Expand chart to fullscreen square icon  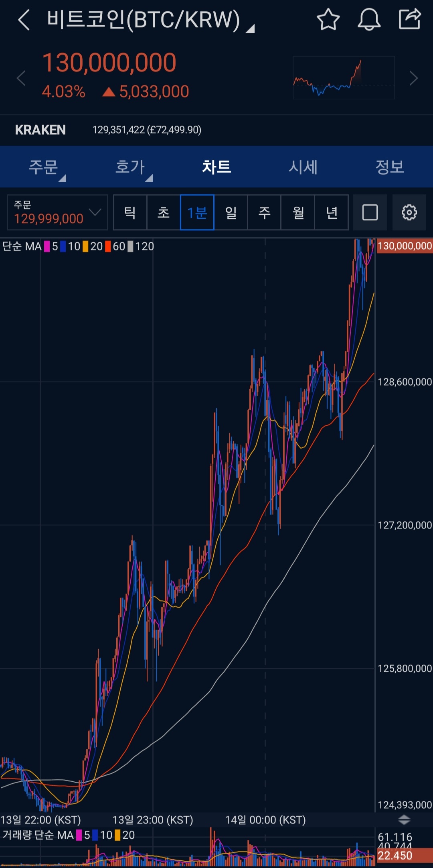[370, 212]
